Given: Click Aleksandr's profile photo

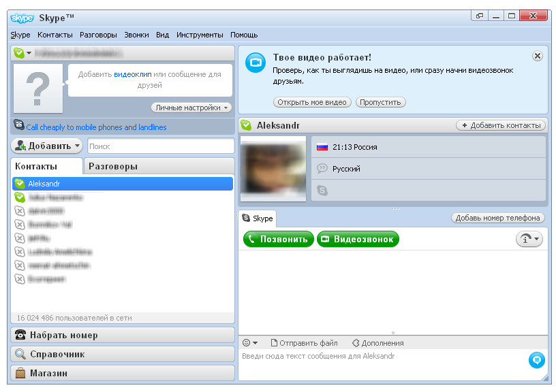Looking at the screenshot, I should 273,169.
